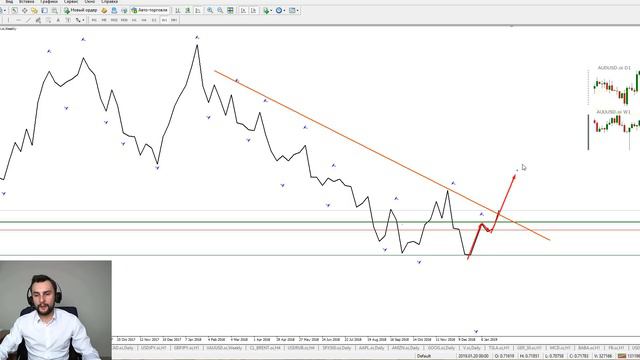This screenshot has width=640, height=360.
Task: Toggle the Авто-торговля button
Action: point(149,10)
